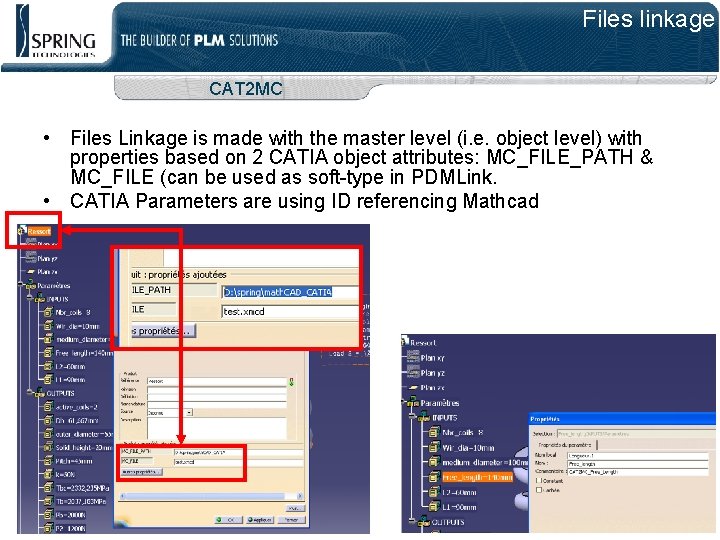This screenshot has height=540, width=720.
Task: Click Commentaire field in Propriétés
Action: 637,472
